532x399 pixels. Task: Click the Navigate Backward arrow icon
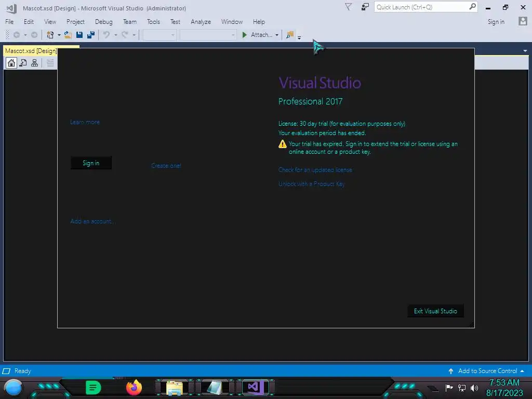pos(16,35)
